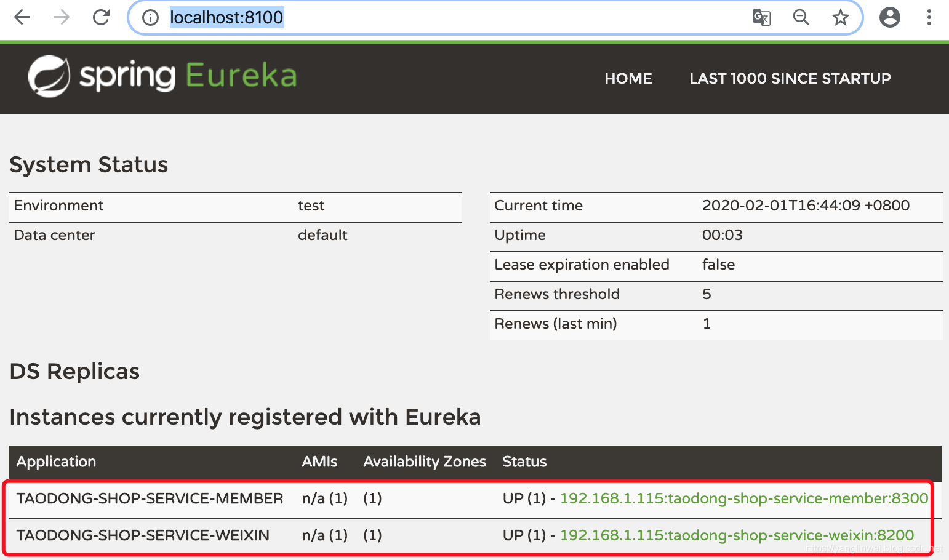Select the 'n/a (1)' AMIs cell for WEIXIN
The width and height of the screenshot is (949, 560).
(x=325, y=535)
